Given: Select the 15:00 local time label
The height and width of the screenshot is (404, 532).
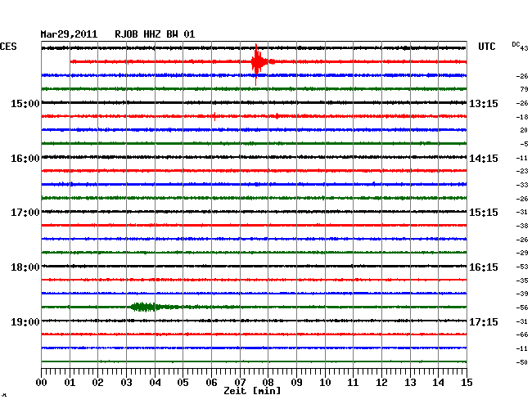Looking at the screenshot, I should pos(25,103).
